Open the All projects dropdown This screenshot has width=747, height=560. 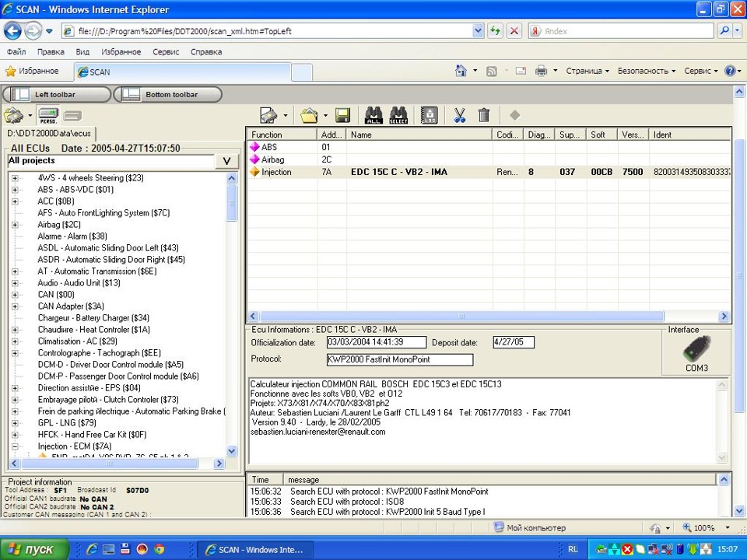point(226,161)
